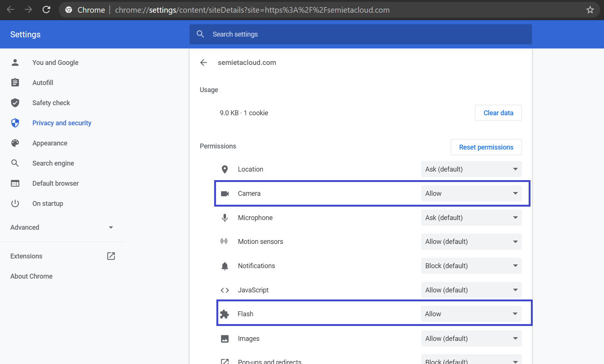The image size is (604, 364).
Task: Open the Extensions page link
Action: 62,256
